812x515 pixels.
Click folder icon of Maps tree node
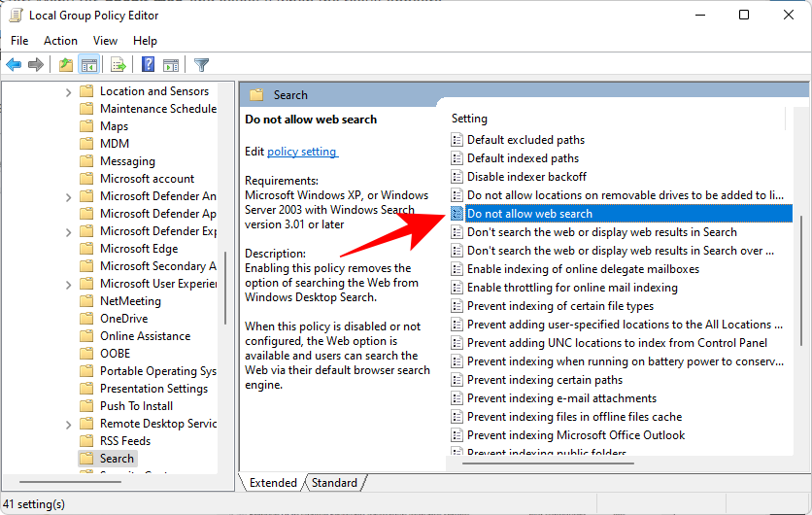(86, 126)
